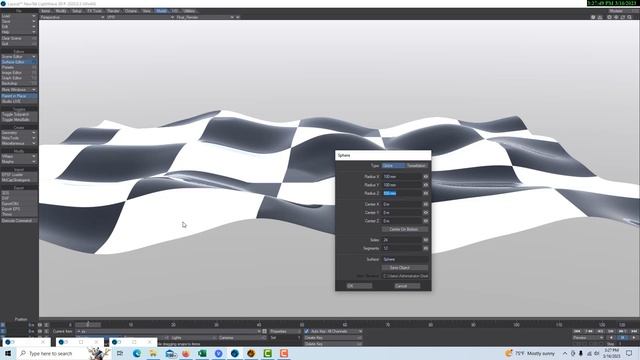
Task: Click the envelope icon beside Radius Y
Action: [426, 185]
